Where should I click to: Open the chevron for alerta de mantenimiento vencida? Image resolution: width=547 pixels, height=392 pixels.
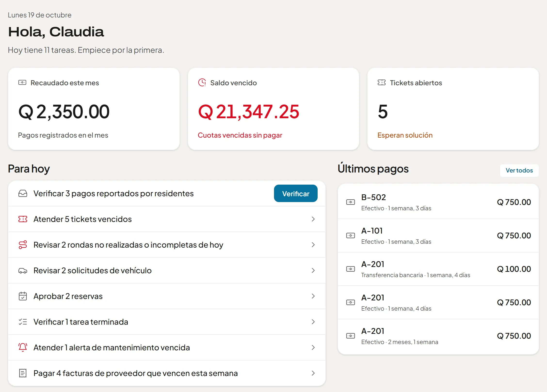313,347
